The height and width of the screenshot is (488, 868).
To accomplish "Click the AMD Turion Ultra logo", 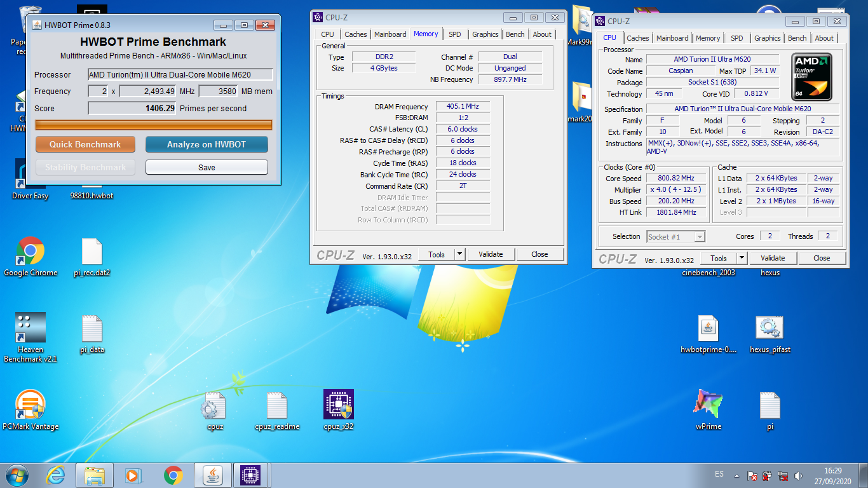I will (x=812, y=78).
